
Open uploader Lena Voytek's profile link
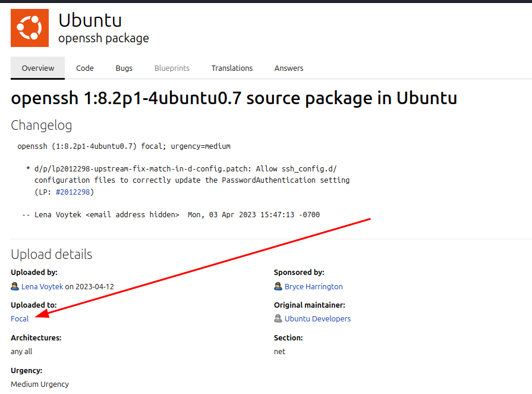[x=42, y=287]
